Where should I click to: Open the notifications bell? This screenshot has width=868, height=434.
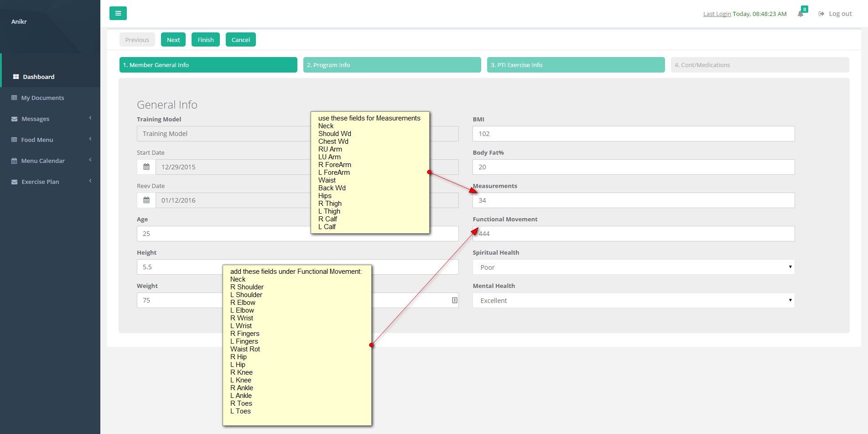[800, 14]
